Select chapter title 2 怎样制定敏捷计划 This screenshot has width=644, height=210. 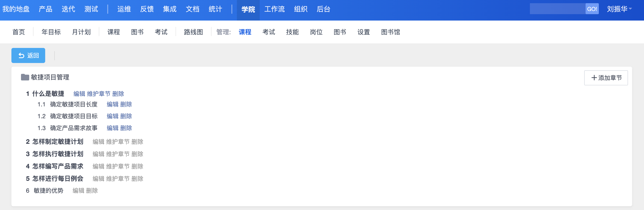pyautogui.click(x=55, y=142)
